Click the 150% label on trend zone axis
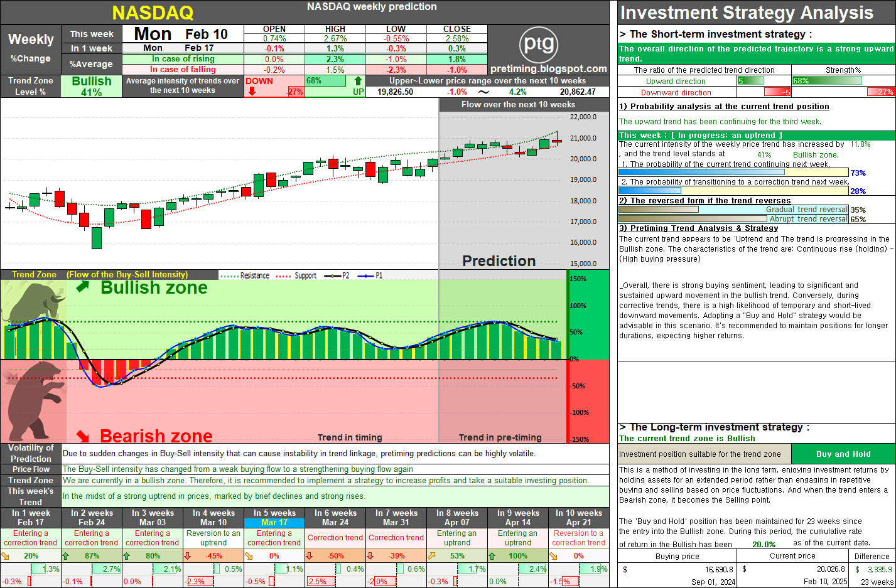 point(578,279)
